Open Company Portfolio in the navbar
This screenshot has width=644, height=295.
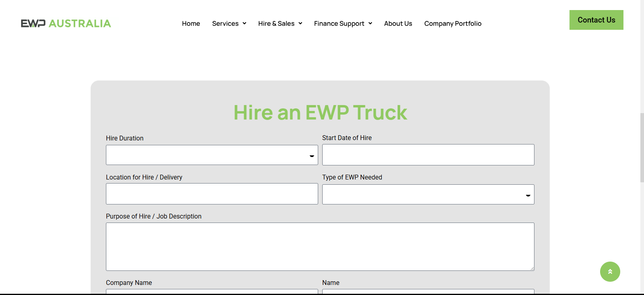point(453,23)
